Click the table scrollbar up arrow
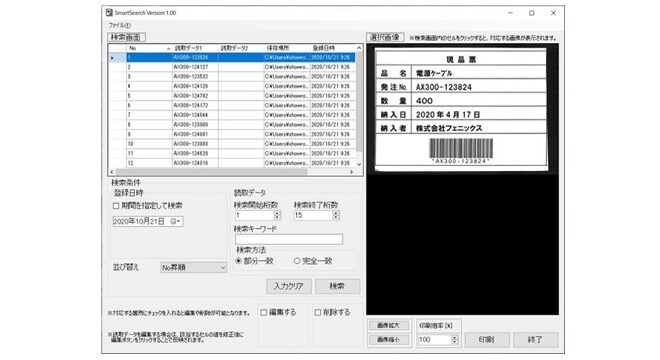 pyautogui.click(x=359, y=48)
